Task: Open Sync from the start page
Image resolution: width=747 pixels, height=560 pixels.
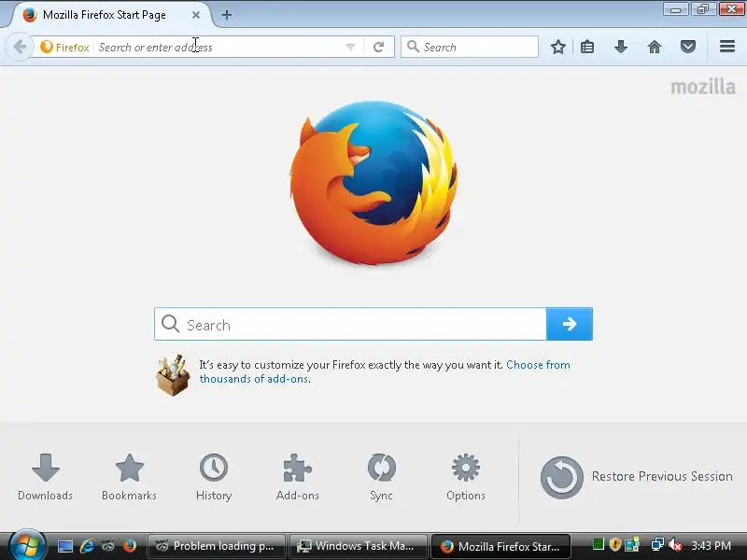Action: [x=381, y=477]
